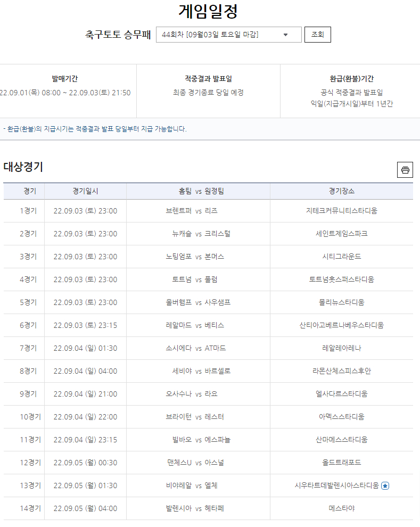Click the 발매기간 heading
The width and height of the screenshot is (420, 527).
point(64,79)
